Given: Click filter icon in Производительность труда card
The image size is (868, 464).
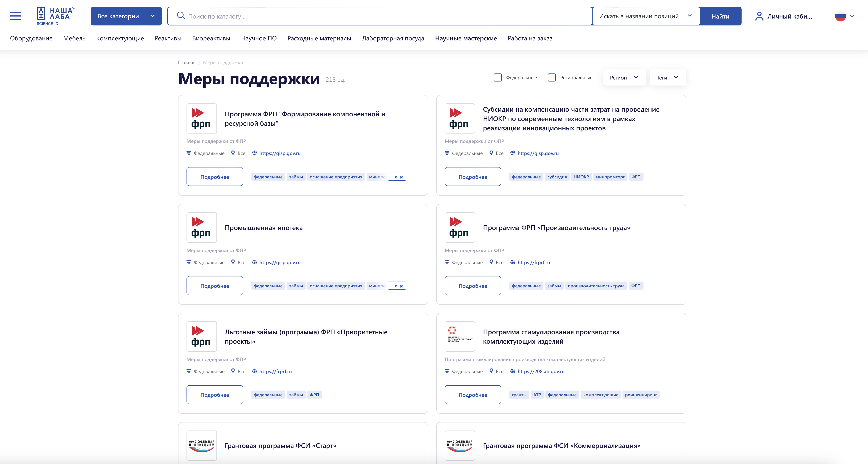Looking at the screenshot, I should [447, 262].
